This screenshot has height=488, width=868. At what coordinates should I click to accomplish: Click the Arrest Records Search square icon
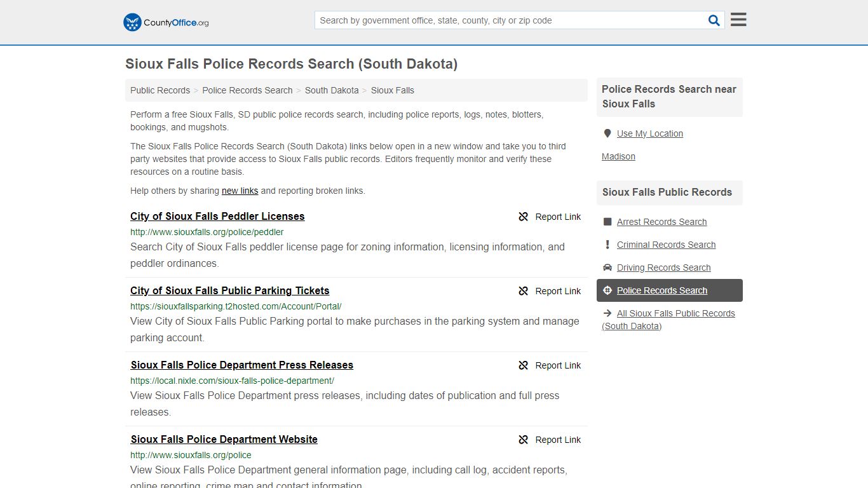tap(607, 222)
